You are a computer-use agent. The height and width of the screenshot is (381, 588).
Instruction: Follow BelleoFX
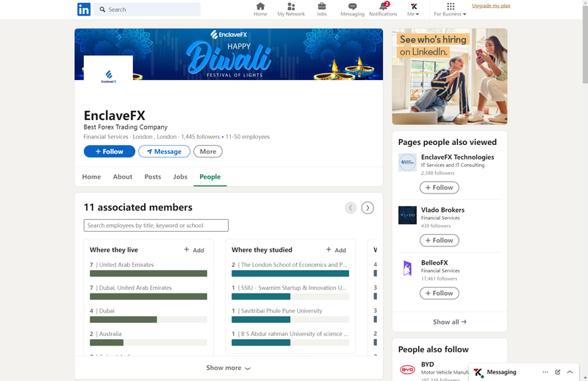point(439,293)
